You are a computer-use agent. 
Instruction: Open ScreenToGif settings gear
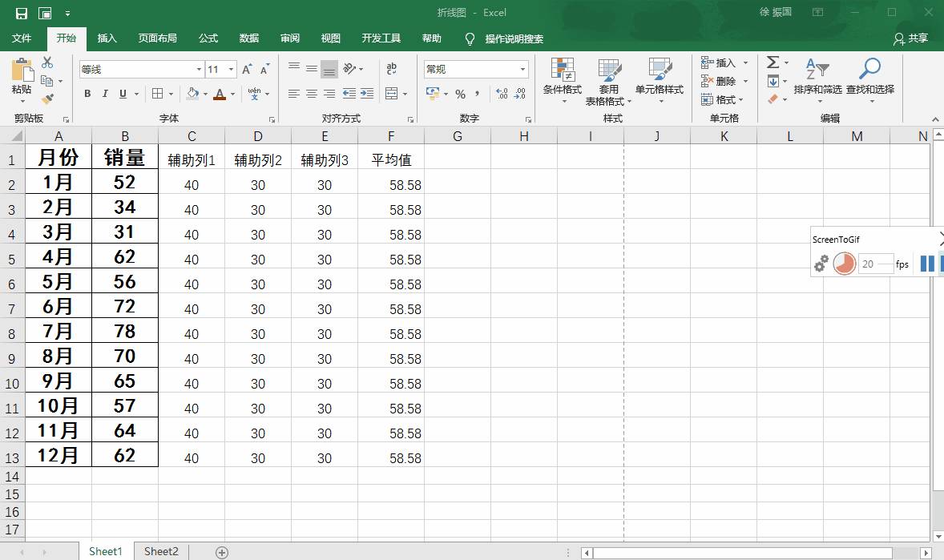(x=821, y=264)
